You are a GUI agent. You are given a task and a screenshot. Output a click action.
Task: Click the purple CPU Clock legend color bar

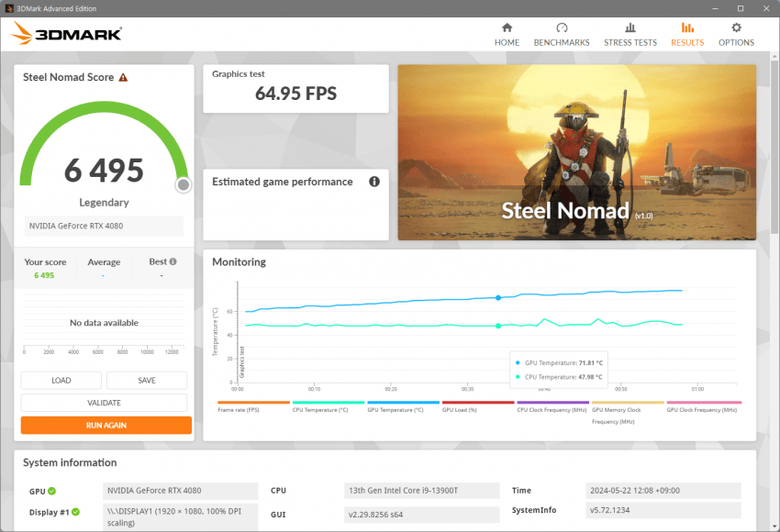[553, 403]
